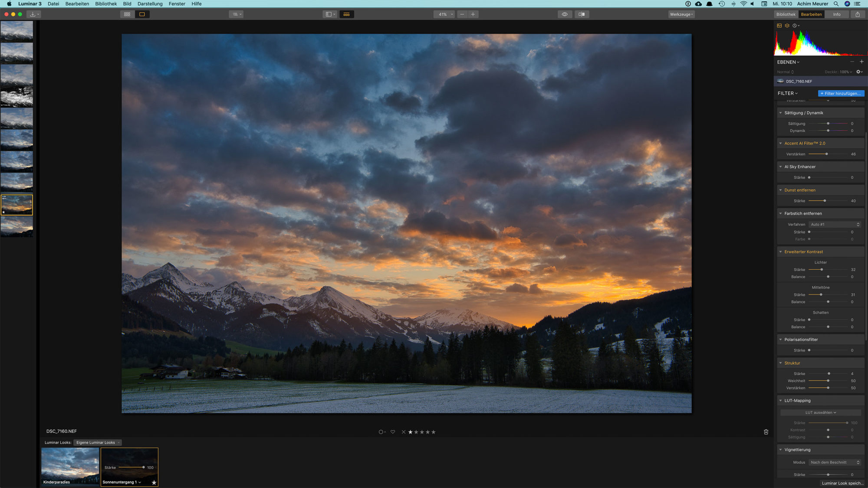
Task: Switch to single image view
Action: coord(142,14)
